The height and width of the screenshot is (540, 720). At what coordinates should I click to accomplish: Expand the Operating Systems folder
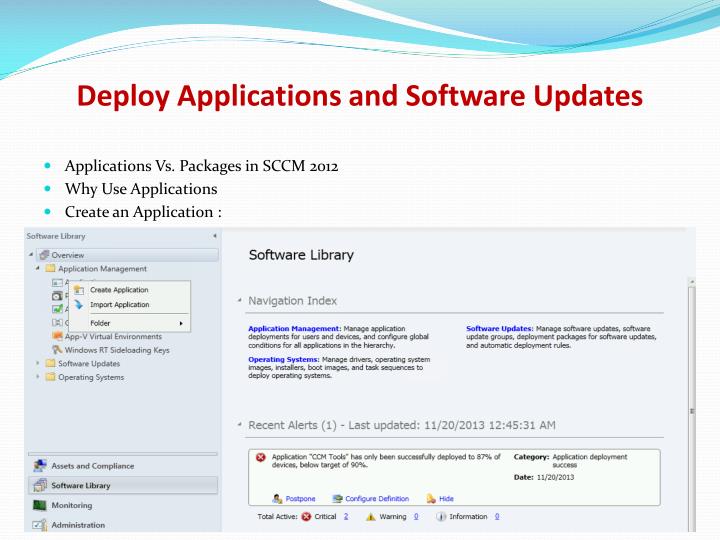click(x=38, y=377)
